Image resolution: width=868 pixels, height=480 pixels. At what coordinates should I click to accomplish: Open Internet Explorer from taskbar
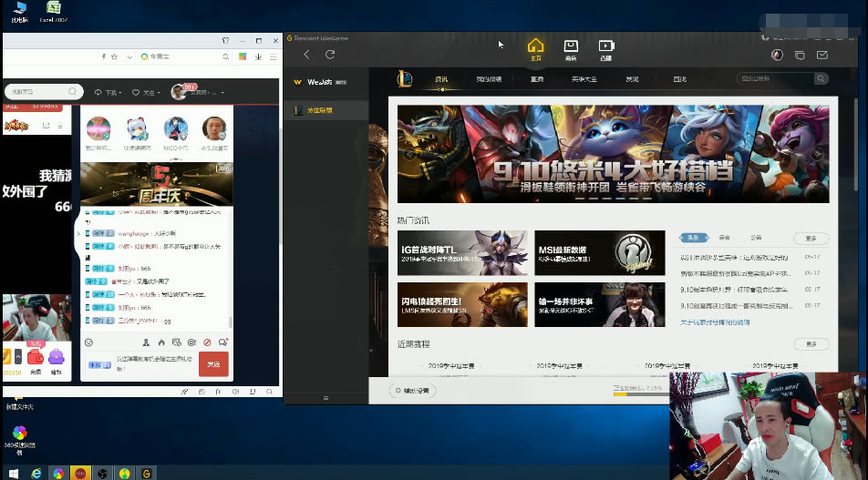36,473
